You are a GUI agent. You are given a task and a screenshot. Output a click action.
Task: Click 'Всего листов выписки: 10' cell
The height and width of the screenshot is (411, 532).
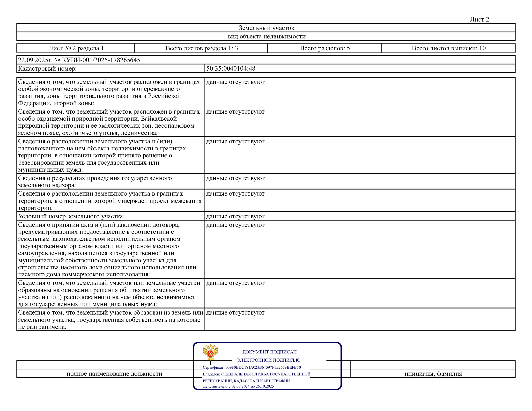(448, 48)
